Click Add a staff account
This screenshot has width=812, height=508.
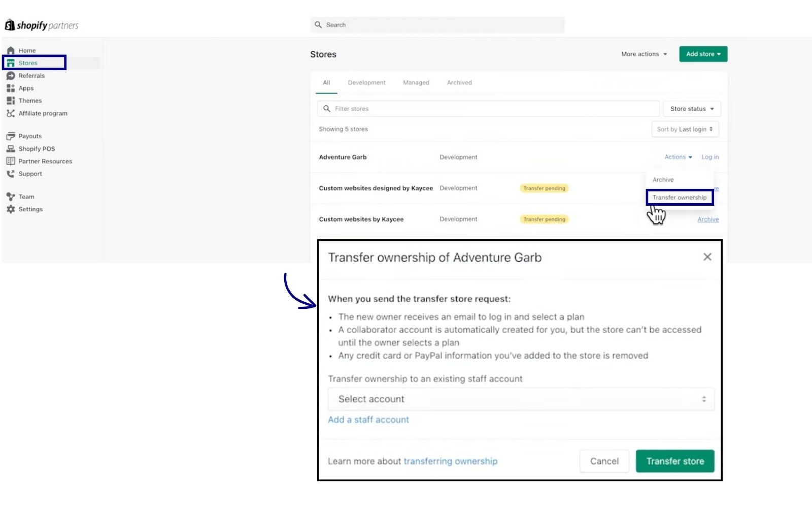368,419
